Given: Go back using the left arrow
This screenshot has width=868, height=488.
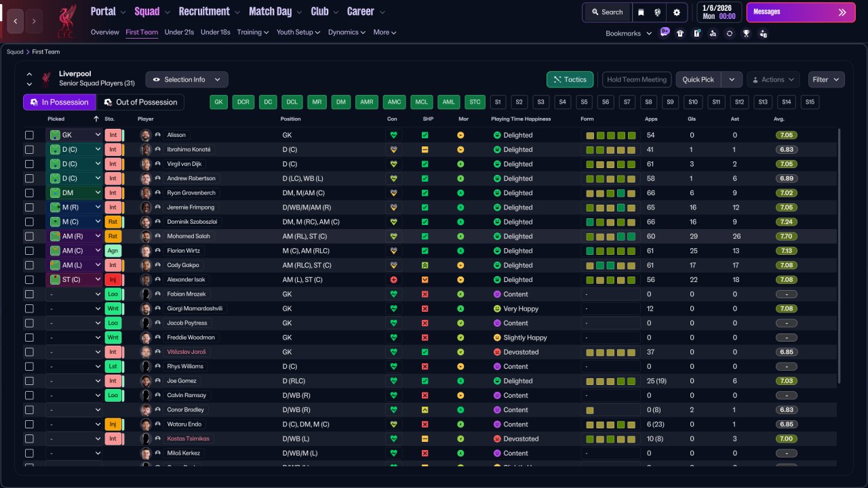Looking at the screenshot, I should pyautogui.click(x=15, y=21).
